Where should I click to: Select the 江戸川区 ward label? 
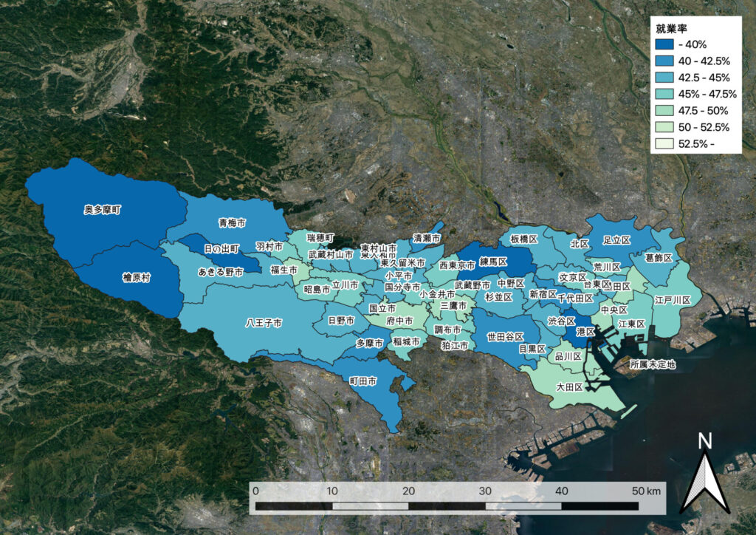[672, 300]
